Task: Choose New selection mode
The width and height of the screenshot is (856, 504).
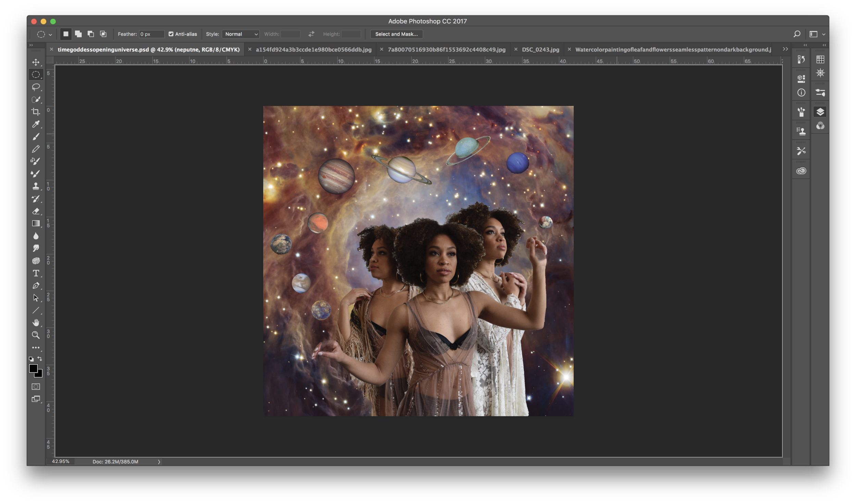Action: click(66, 34)
